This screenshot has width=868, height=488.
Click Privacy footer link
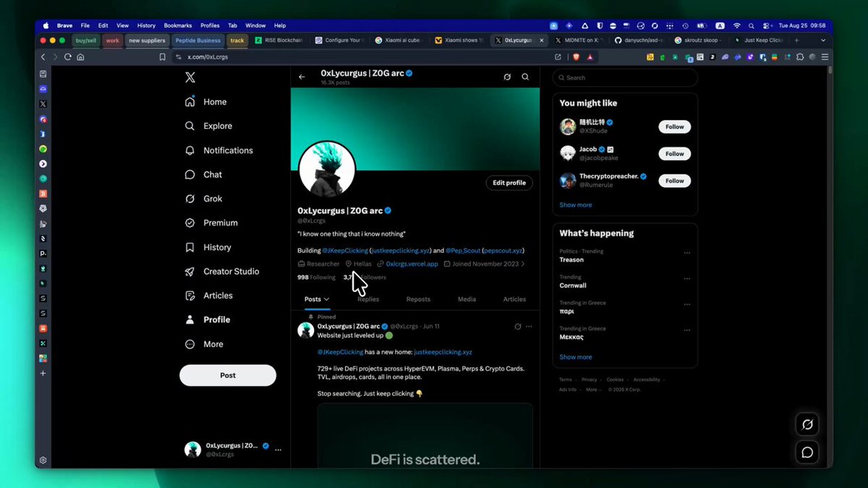589,380
